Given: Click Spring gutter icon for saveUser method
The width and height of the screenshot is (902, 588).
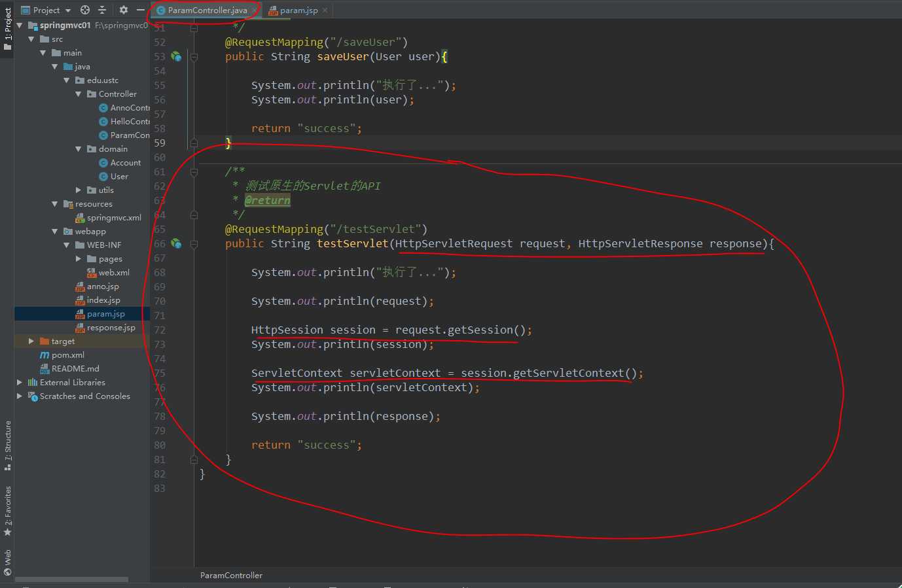Looking at the screenshot, I should click(x=176, y=56).
